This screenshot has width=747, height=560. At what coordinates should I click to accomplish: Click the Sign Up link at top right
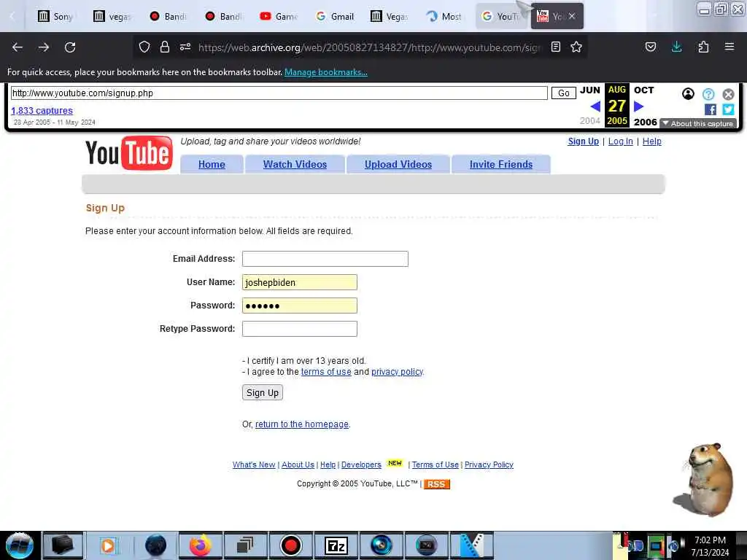pos(583,141)
